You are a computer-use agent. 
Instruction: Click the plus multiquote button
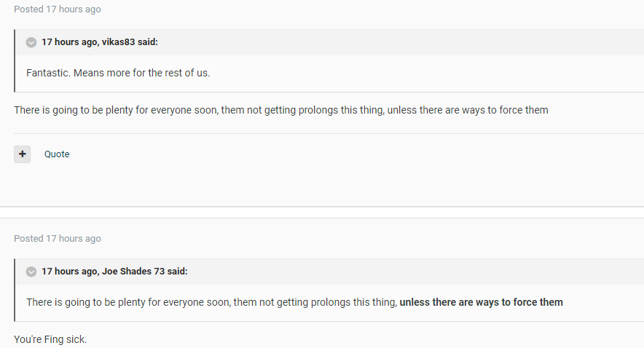pyautogui.click(x=23, y=154)
